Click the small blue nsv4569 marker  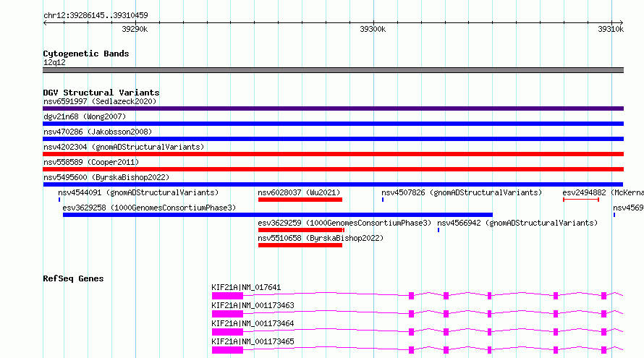614,215
